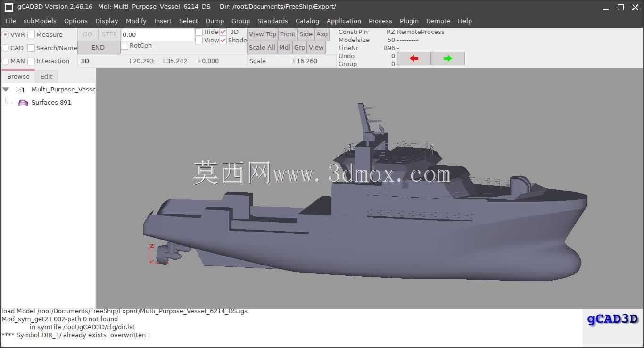Click the STEP button
644x348 pixels.
coord(109,34)
